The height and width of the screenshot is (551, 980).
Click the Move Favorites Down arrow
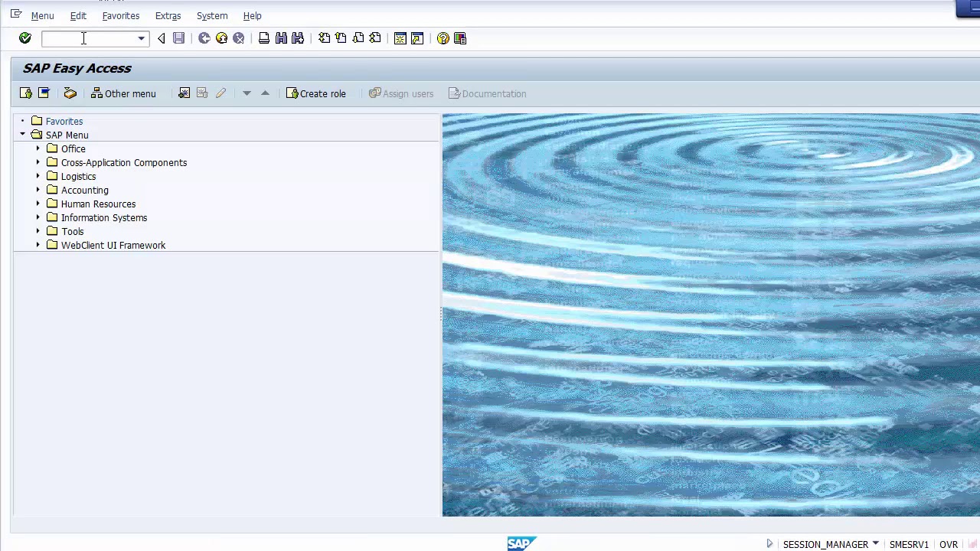(247, 93)
